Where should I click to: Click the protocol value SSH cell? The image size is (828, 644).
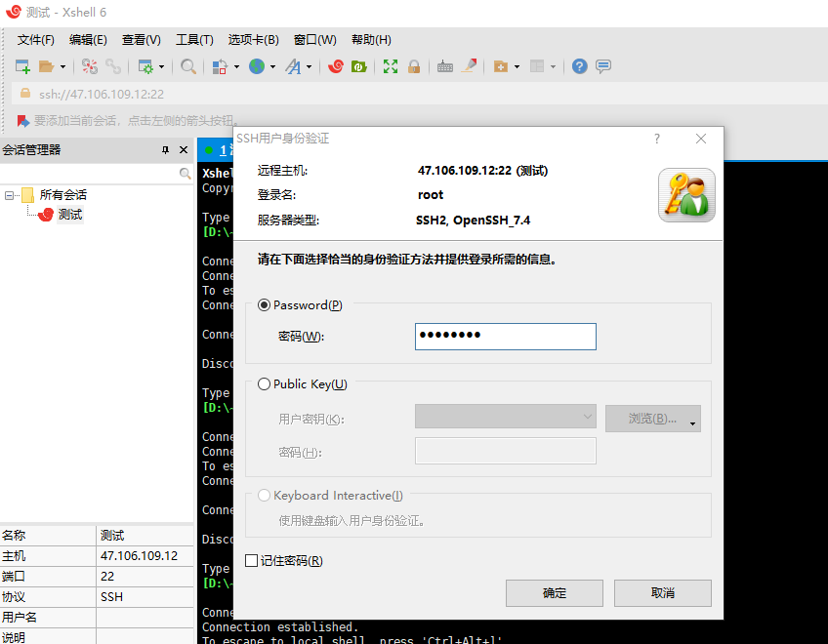(145, 597)
